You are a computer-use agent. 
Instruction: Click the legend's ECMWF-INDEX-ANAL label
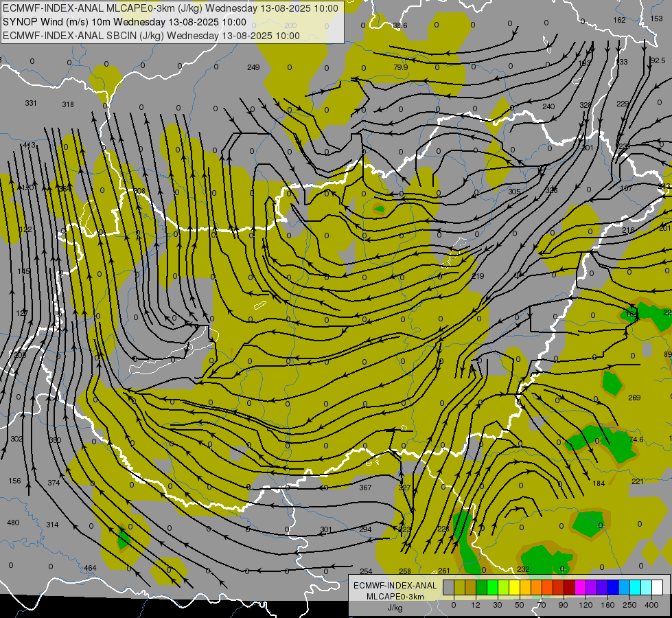point(395,586)
